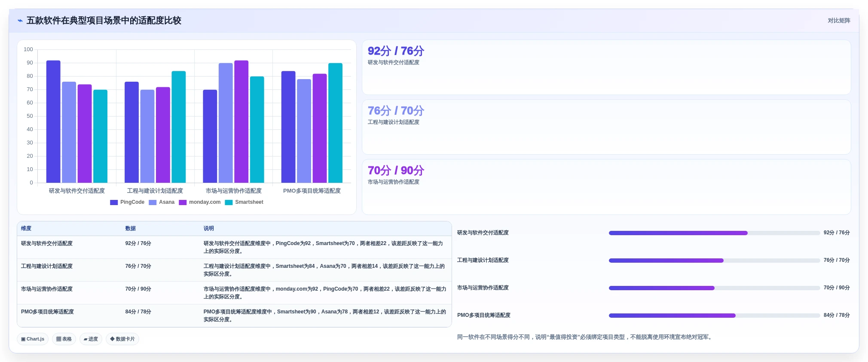Viewport: 868px width, 362px height.
Task: Click Smartsheet bar in 市场与运营协作适配度 chart group
Action: click(257, 129)
